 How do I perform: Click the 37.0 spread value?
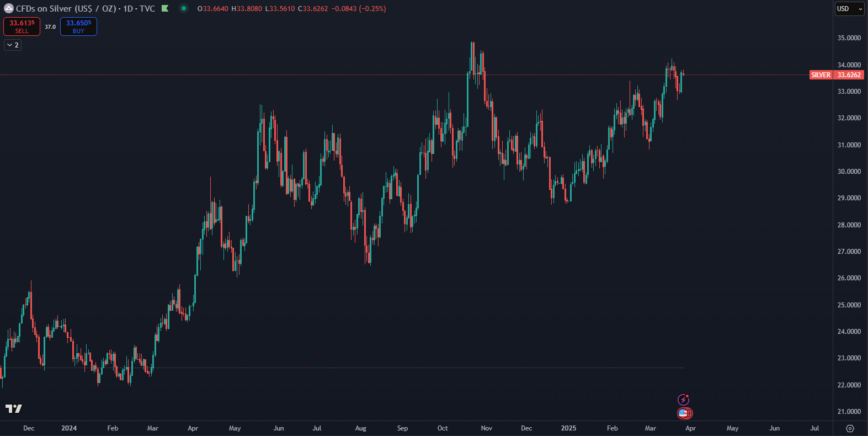[x=50, y=26]
